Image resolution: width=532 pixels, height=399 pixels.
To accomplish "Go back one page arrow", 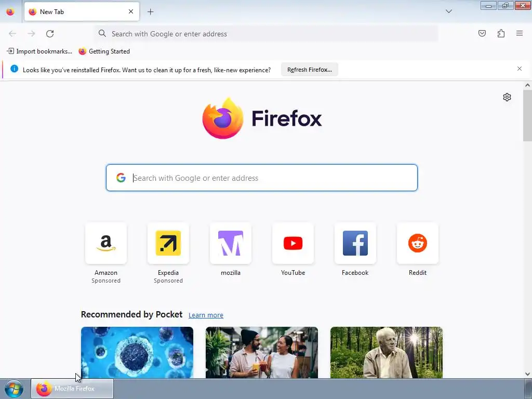I will click(x=12, y=34).
